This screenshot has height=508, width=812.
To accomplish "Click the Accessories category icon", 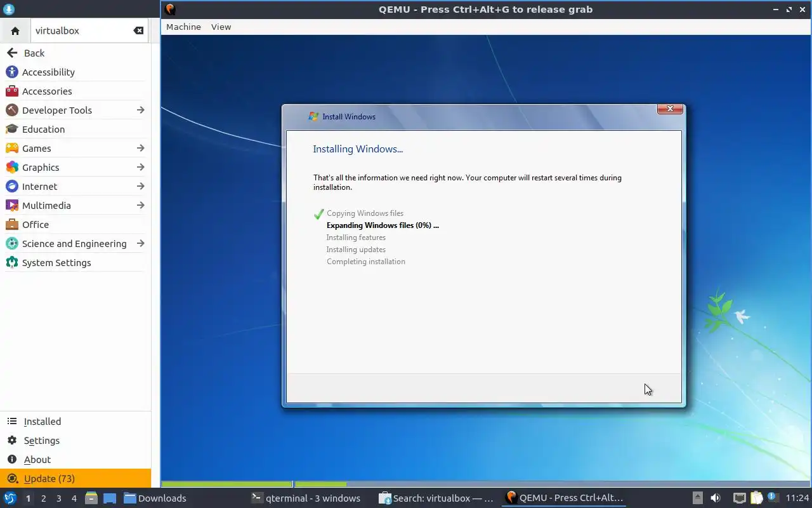I will (11, 91).
